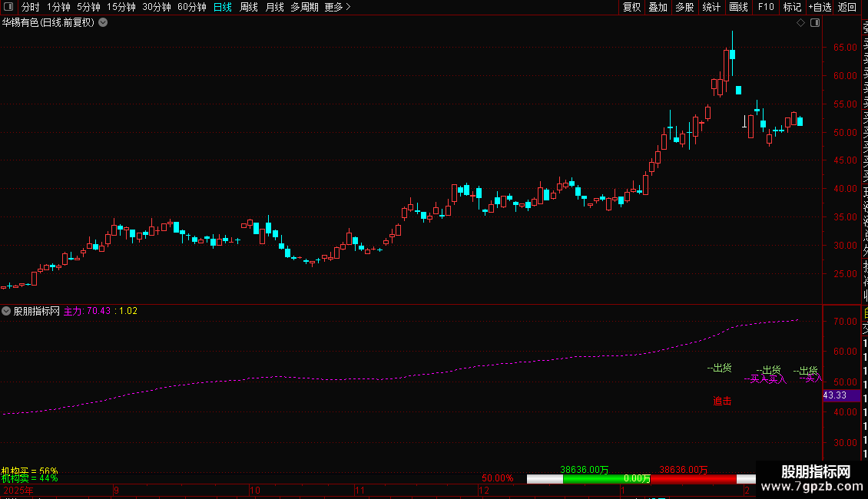Switch to 日线 daily chart
This screenshot has width=868, height=499.
[223, 7]
